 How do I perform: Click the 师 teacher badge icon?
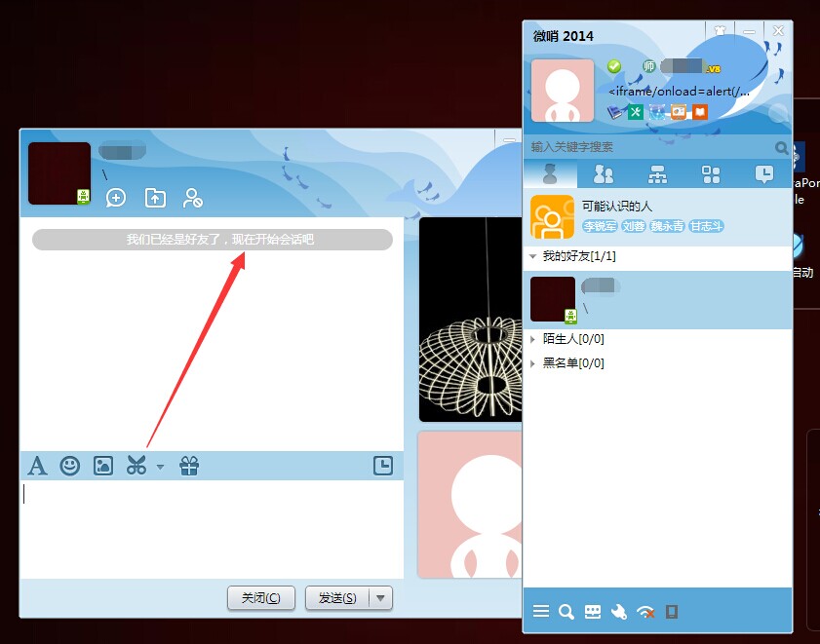pos(649,66)
